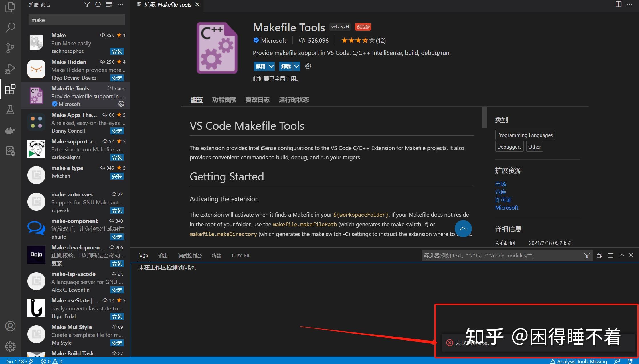The image size is (639, 364).
Task: Open Microsoft publisher resource link
Action: pyautogui.click(x=507, y=208)
